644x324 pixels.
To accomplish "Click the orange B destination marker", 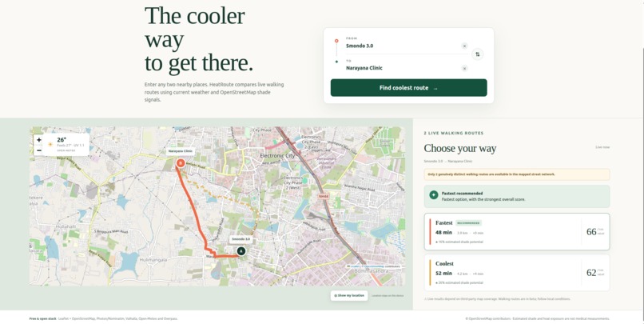I will 180,163.
